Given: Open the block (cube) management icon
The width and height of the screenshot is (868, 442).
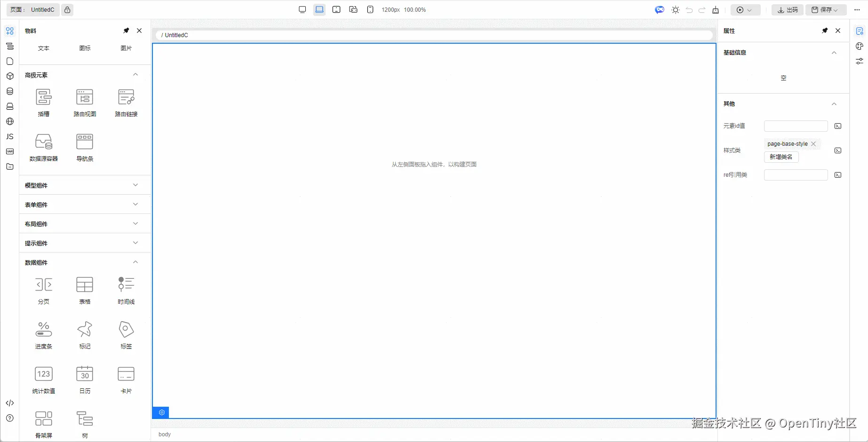Looking at the screenshot, I should [x=10, y=76].
